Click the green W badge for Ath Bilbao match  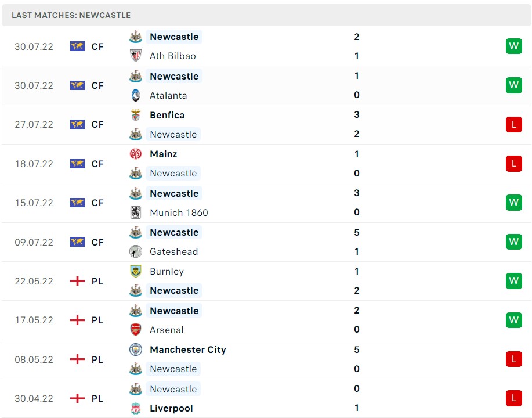(513, 46)
